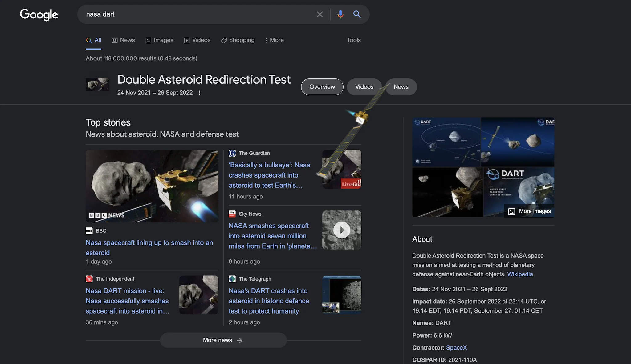Select the Videos chip in knowledge panel header
Image resolution: width=631 pixels, height=364 pixels.
coord(364,87)
